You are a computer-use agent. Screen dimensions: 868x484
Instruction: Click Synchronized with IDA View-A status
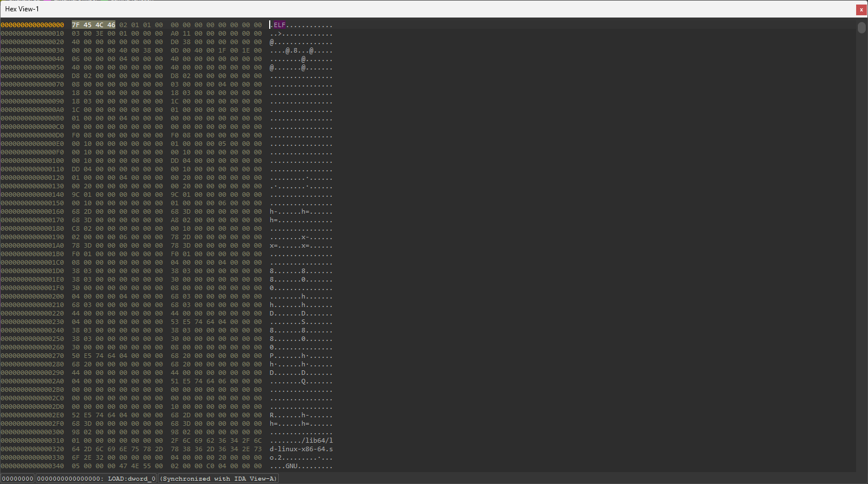[x=218, y=478]
